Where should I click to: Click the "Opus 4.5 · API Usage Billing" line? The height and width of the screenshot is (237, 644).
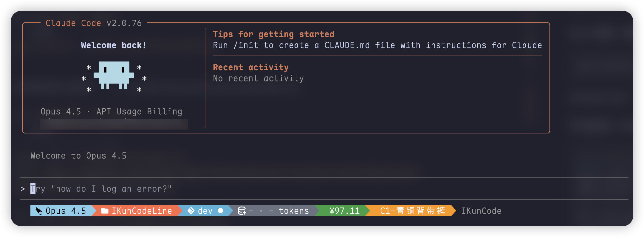[111, 112]
